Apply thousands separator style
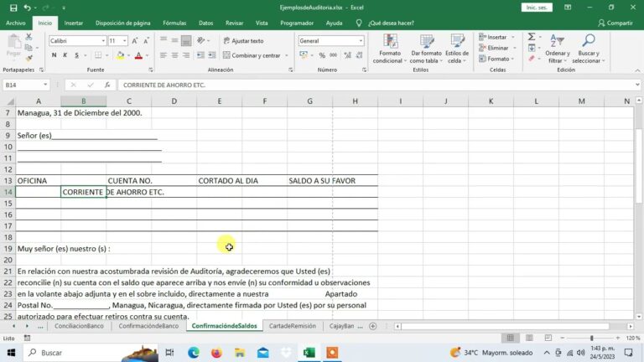This screenshot has width=644, height=362. (334, 55)
